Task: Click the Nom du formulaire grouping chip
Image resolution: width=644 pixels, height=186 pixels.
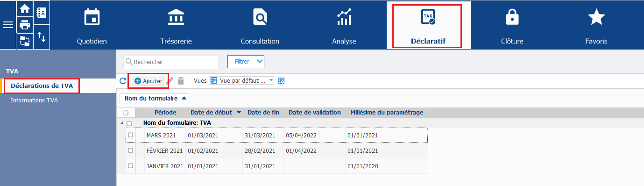Action: tap(155, 98)
